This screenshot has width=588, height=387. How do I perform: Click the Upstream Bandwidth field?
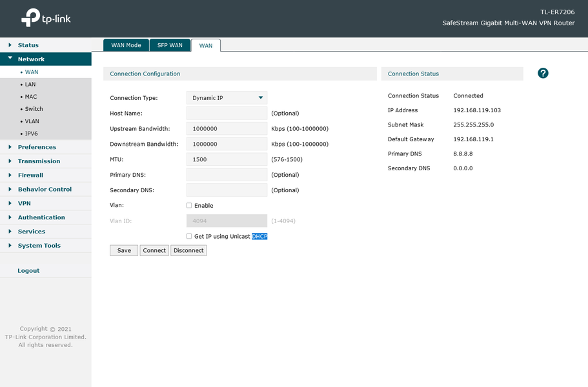point(227,128)
